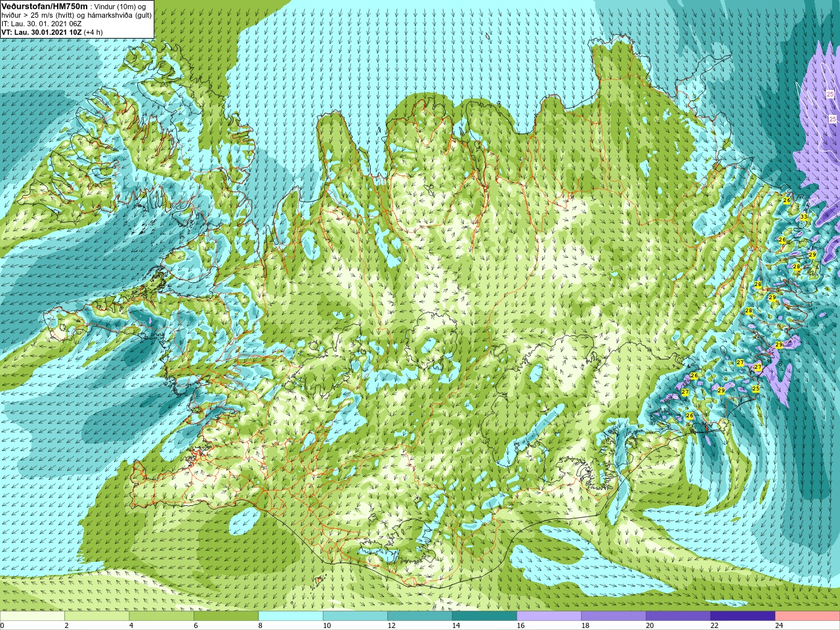Click the 2–4 m/s light green legend swatch
Screen dimensions: 840x630
click(97, 616)
